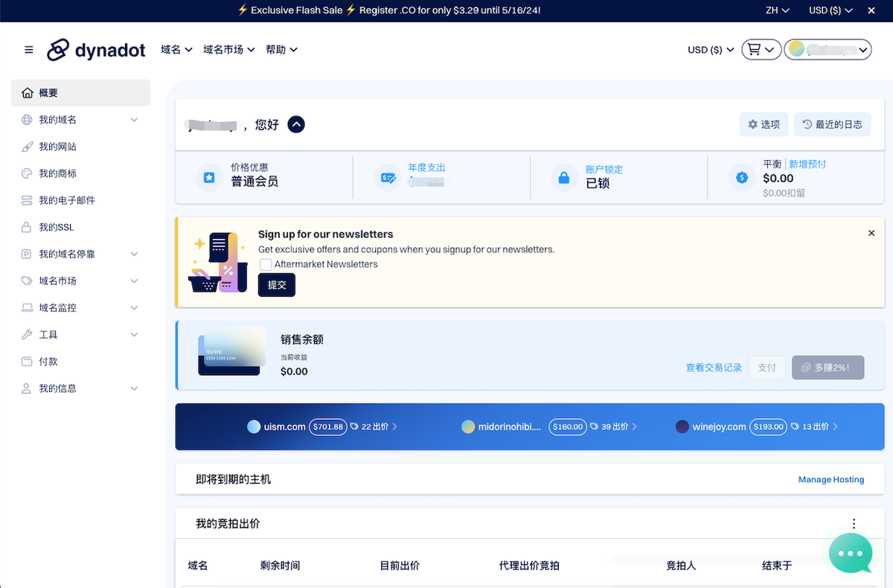Image resolution: width=893 pixels, height=588 pixels.
Task: Click the 选项 button
Action: coord(764,124)
